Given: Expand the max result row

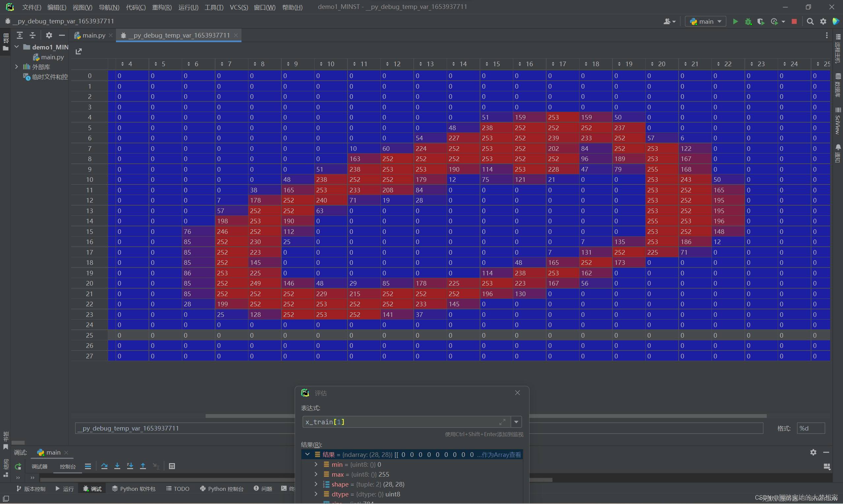Looking at the screenshot, I should [x=316, y=474].
